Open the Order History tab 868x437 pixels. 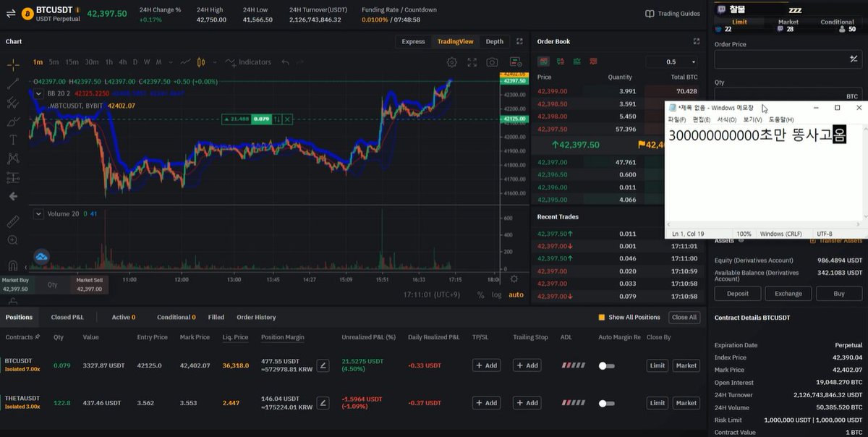[x=256, y=317]
